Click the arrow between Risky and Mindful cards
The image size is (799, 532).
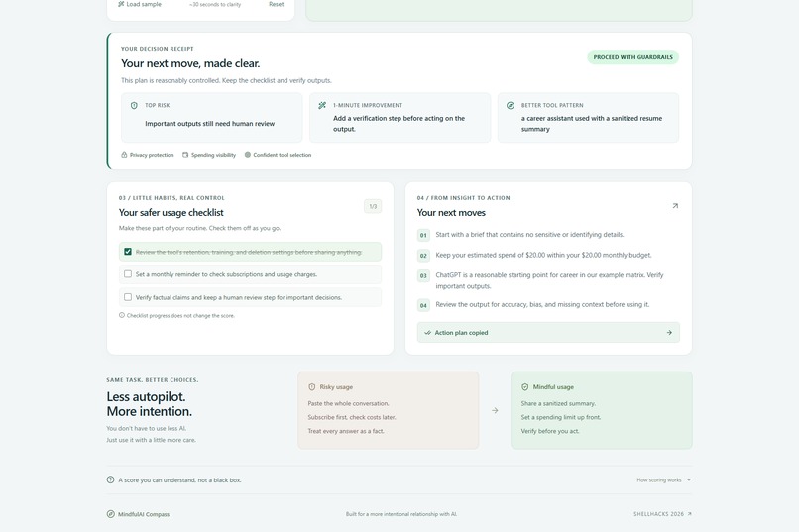coord(495,410)
